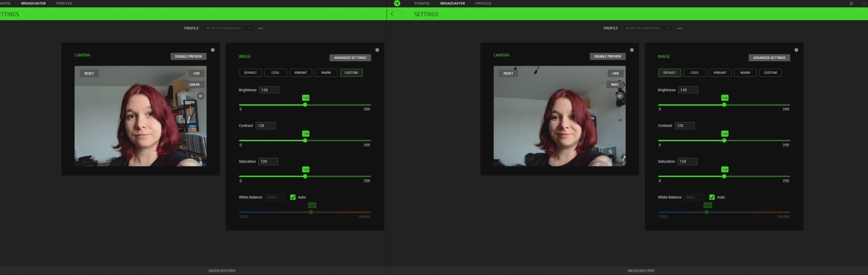
Task: Toggle HDR on the right camera preview
Action: (615, 73)
